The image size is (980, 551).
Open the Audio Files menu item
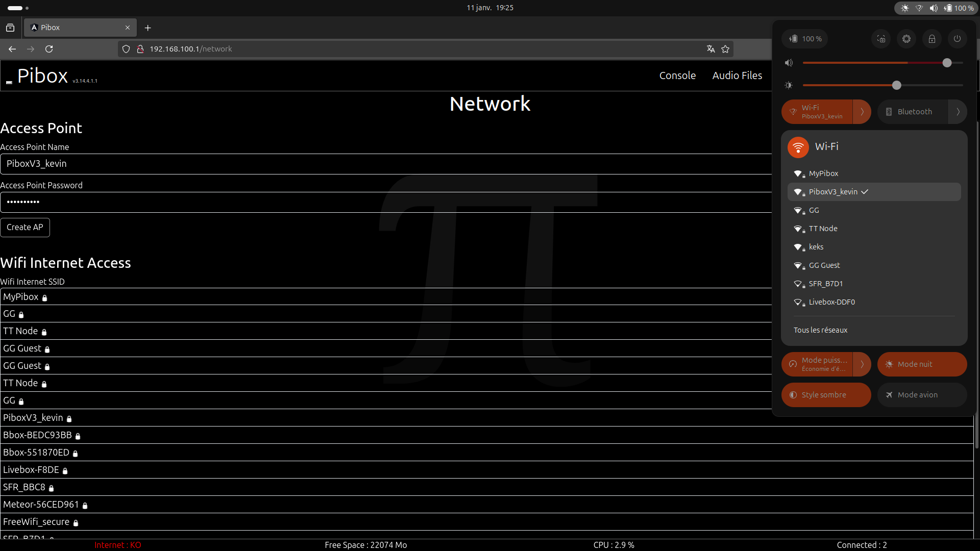[737, 76]
